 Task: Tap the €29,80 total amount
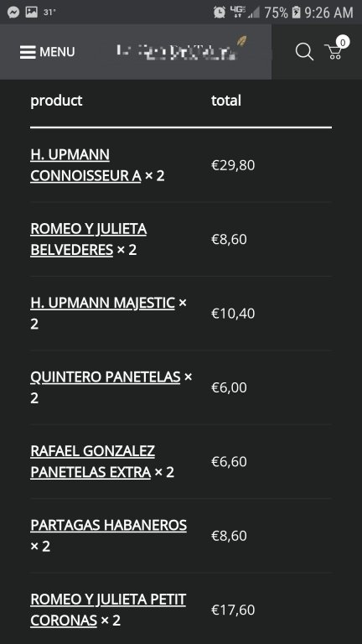pos(233,165)
